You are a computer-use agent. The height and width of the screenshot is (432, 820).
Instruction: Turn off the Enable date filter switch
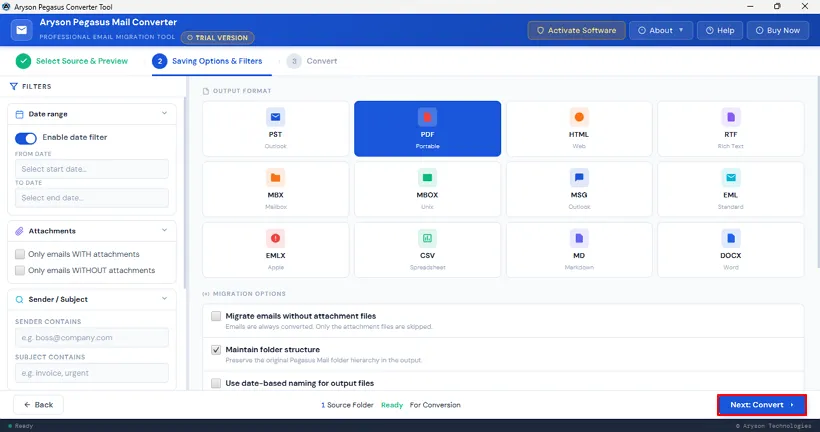tap(26, 138)
